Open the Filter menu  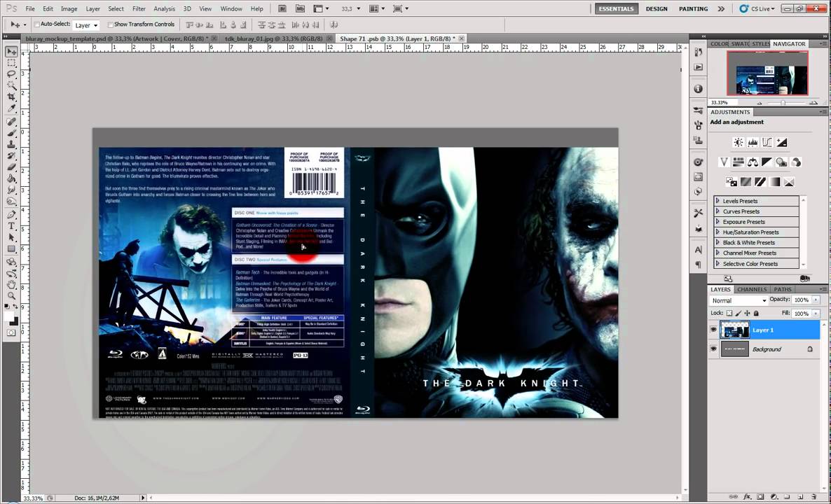(x=139, y=9)
